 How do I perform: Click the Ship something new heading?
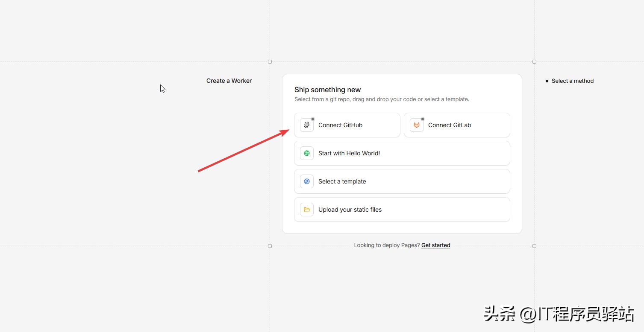(x=327, y=90)
